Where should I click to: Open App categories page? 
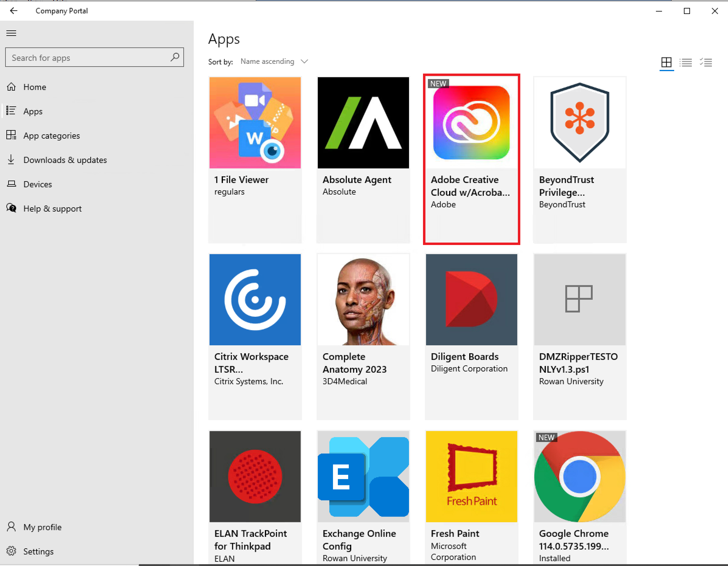51,136
